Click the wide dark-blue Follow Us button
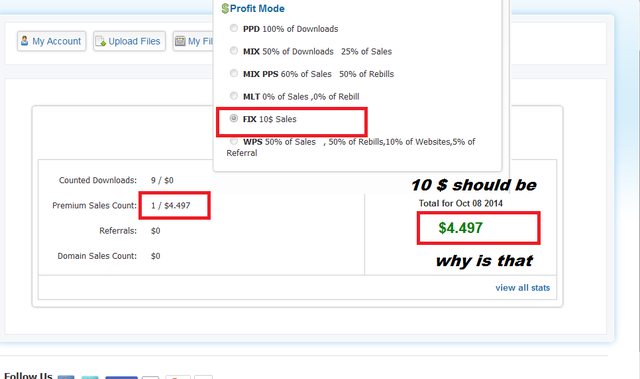 [121, 377]
